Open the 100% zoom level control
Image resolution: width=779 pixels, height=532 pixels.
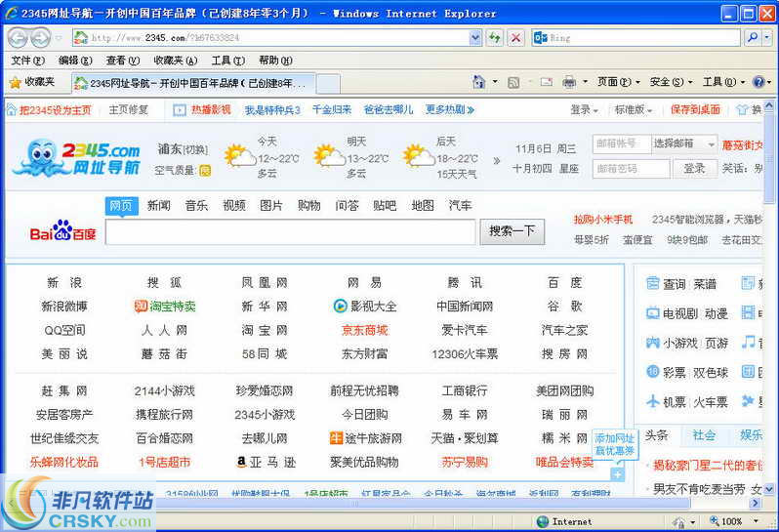[x=734, y=521]
